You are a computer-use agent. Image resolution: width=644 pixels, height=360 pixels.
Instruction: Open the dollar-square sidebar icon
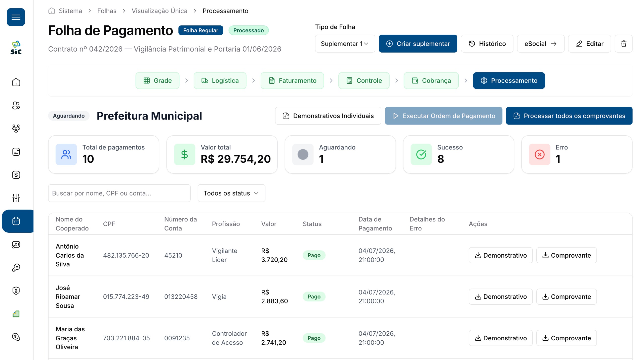click(16, 175)
